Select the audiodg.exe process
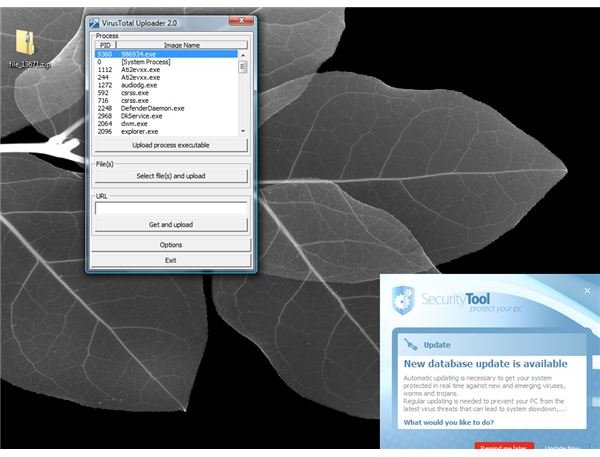Viewport: 600px width, 457px height. [x=166, y=85]
